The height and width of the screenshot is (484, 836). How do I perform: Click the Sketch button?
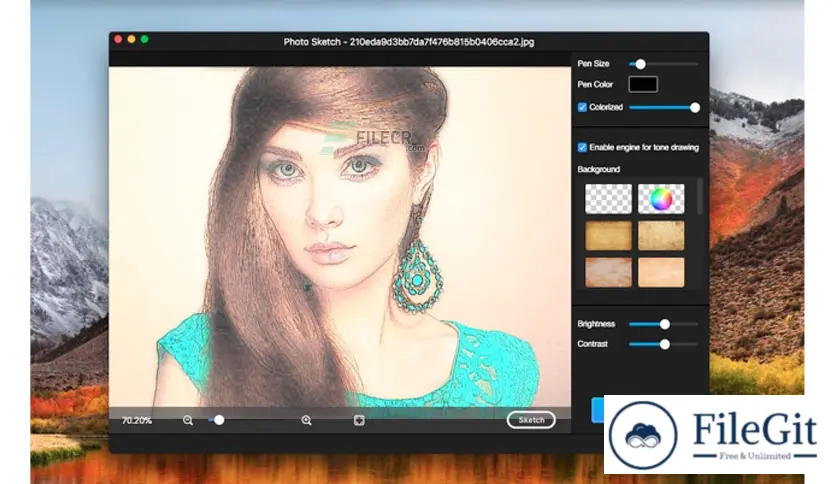[531, 420]
